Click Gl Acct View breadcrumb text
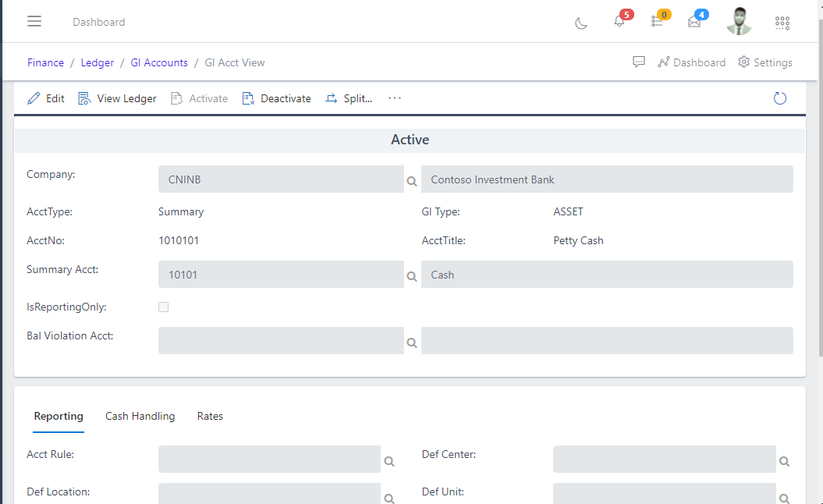 (235, 62)
